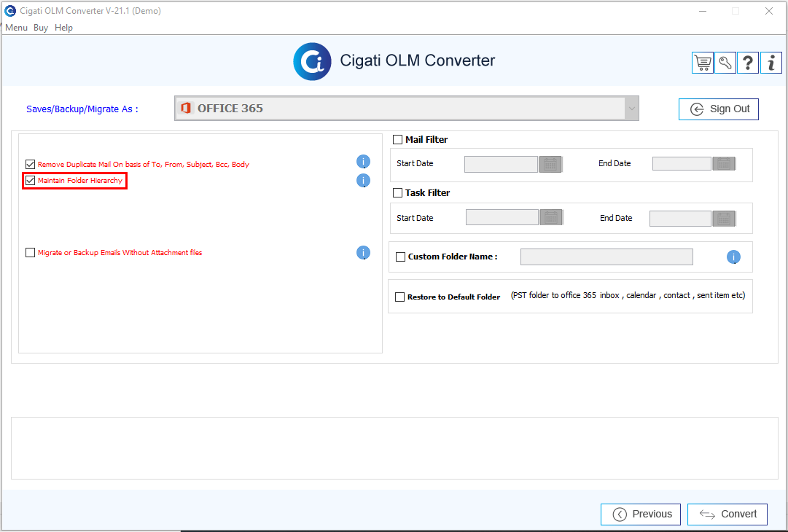Start conversion with Convert button

click(x=727, y=514)
